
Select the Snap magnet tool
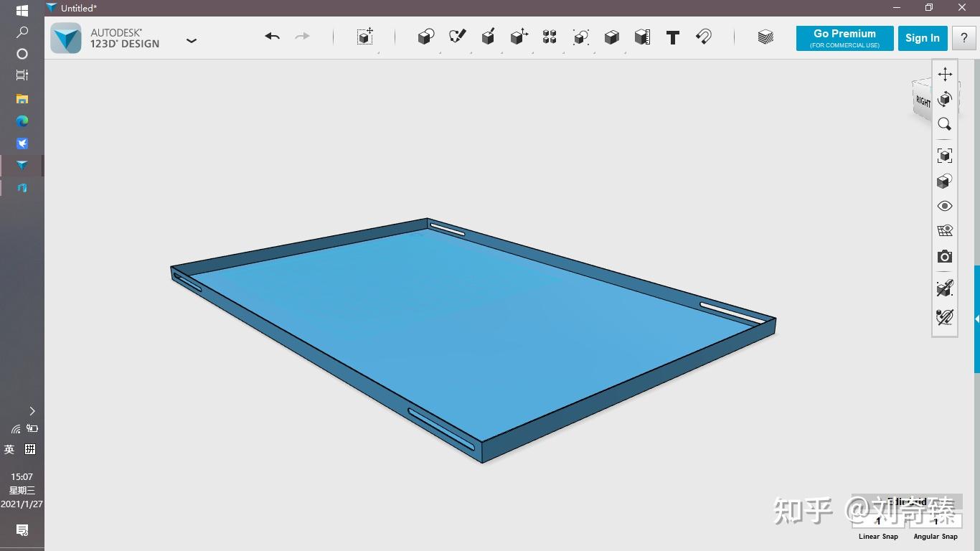[703, 37]
